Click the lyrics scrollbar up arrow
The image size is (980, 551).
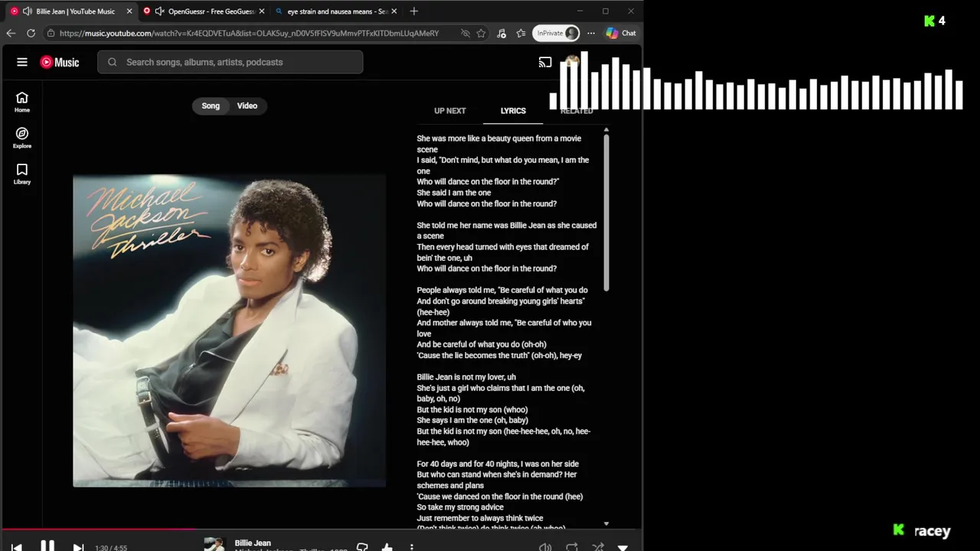click(606, 129)
